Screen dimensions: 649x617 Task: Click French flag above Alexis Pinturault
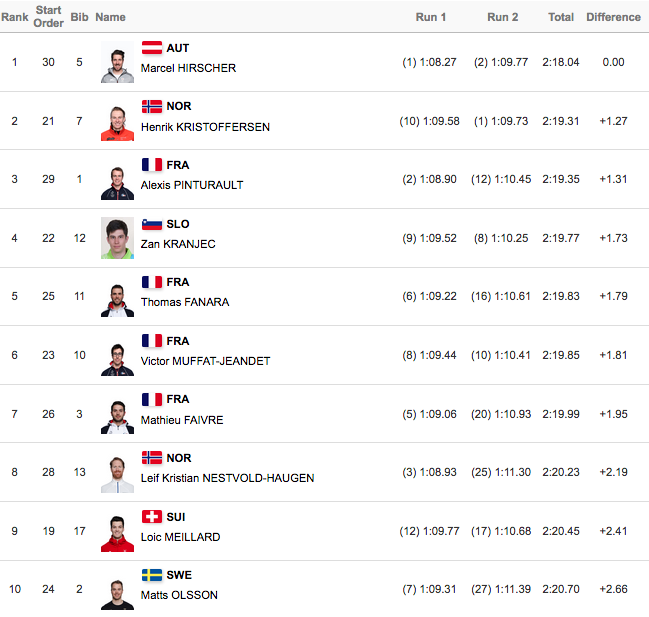coord(152,165)
